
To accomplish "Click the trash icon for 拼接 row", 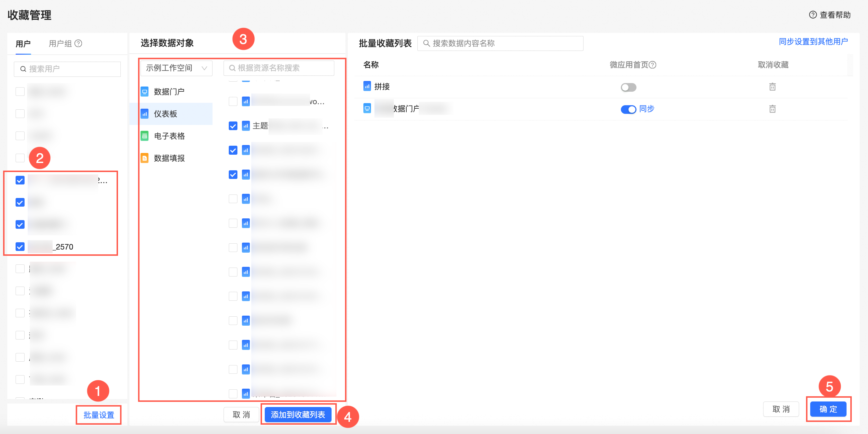I will click(772, 87).
